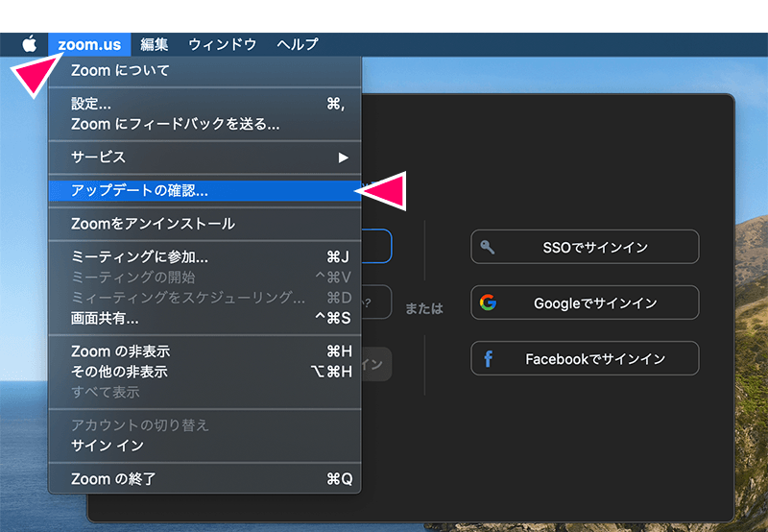Choose Zoomをアンインストール
This screenshot has height=532, width=768.
tap(204, 224)
